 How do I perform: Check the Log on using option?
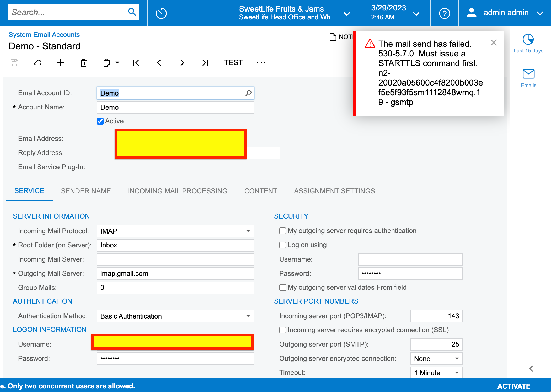(282, 245)
